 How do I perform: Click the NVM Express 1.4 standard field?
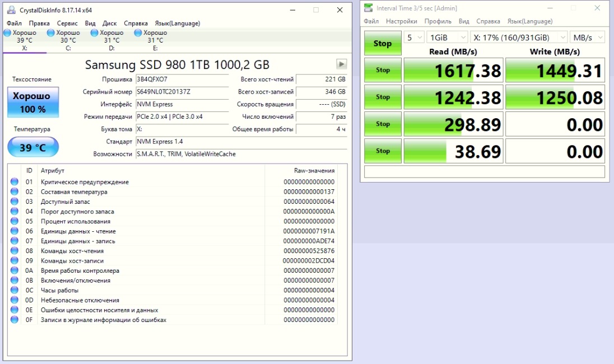click(x=241, y=142)
